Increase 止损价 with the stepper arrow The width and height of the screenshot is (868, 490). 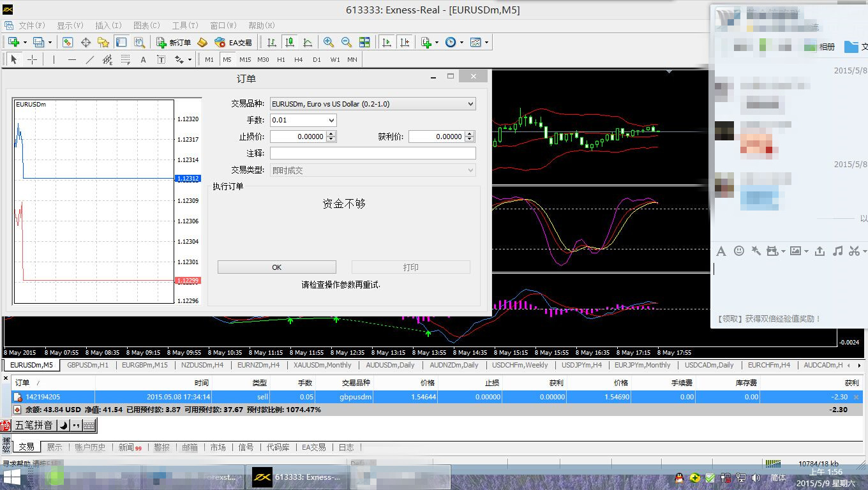331,134
